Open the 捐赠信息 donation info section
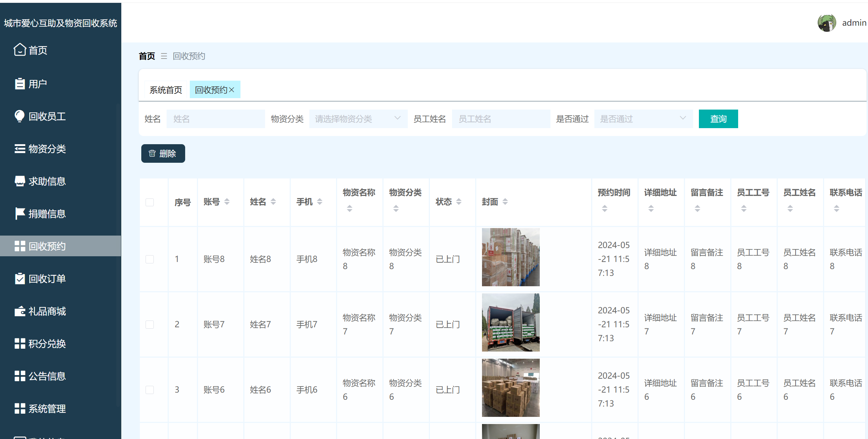Screen dimensions: 868x439 20,213
